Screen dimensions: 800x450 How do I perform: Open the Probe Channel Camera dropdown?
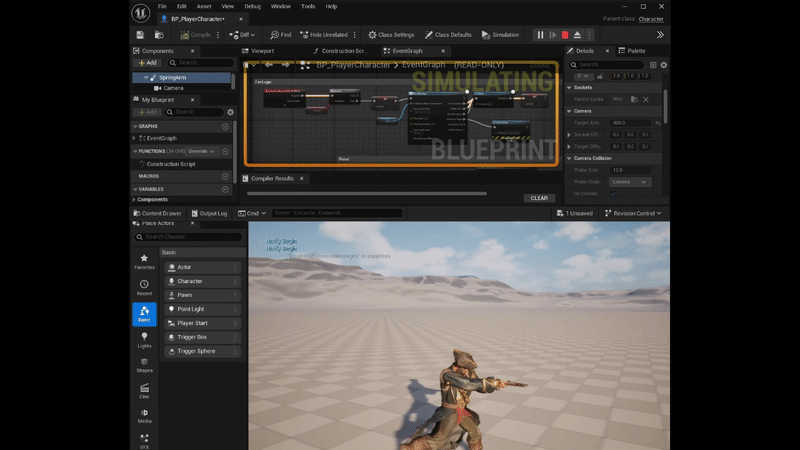[630, 182]
